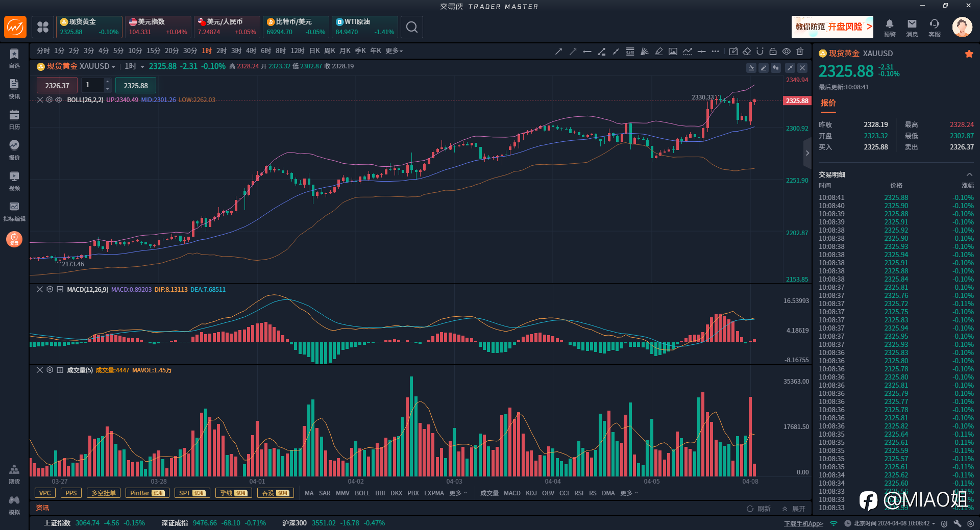Delete all drawings with trash icon
Screen dimensions: 980x530
pos(800,51)
